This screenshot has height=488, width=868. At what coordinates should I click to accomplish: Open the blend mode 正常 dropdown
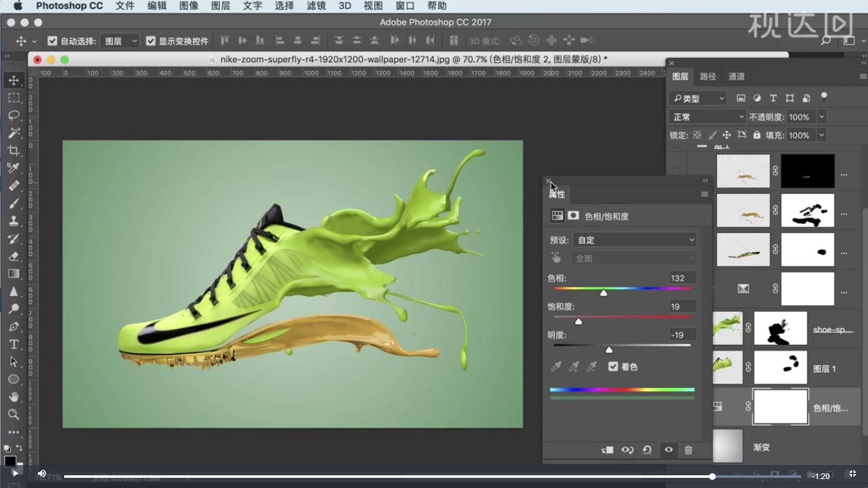[x=707, y=117]
